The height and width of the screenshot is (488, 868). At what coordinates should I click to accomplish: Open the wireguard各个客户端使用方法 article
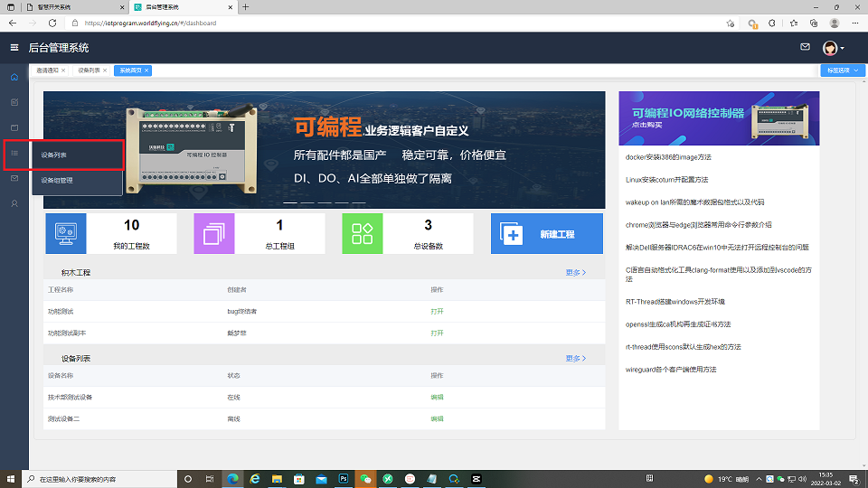tap(671, 370)
